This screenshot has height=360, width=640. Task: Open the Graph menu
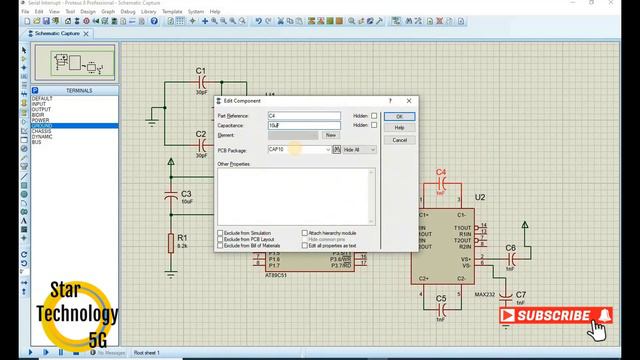108,11
